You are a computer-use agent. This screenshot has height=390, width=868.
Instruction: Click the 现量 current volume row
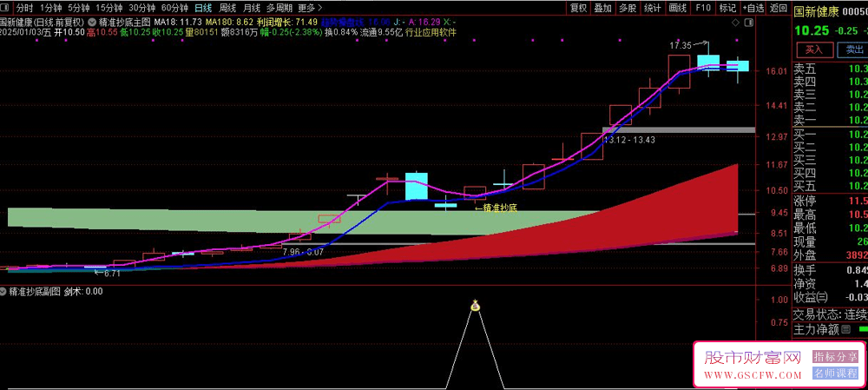pyautogui.click(x=831, y=241)
